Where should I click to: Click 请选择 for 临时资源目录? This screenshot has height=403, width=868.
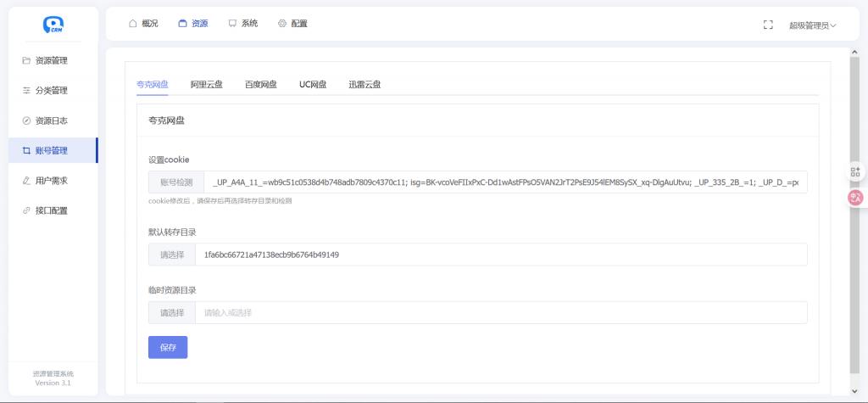coord(172,313)
